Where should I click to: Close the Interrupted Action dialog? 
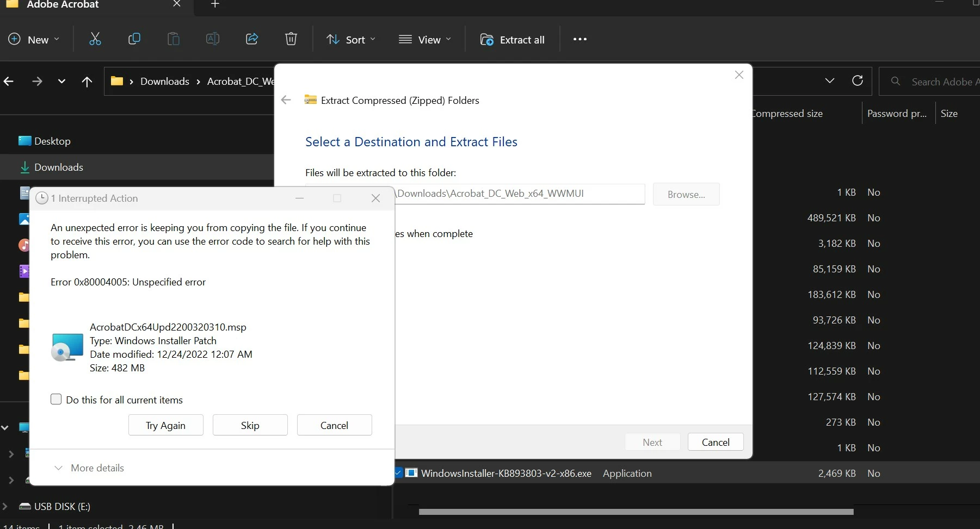375,198
